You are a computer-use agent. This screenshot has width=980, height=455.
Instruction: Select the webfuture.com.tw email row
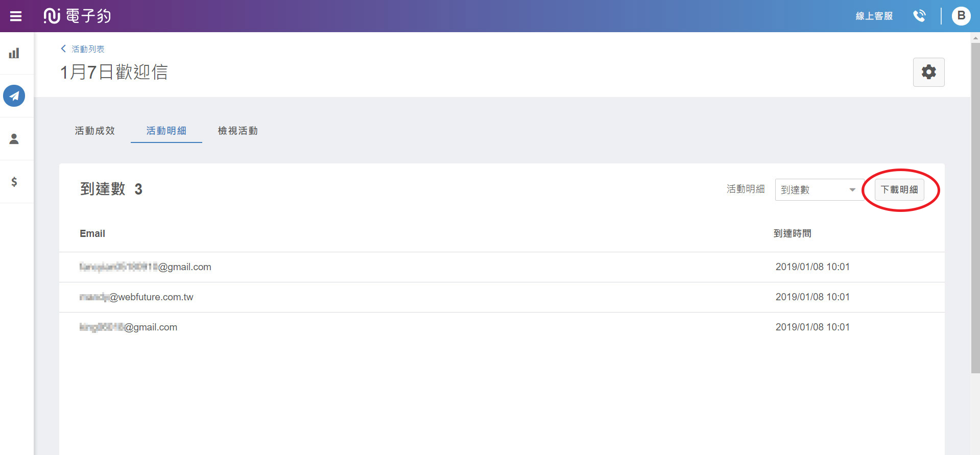[501, 297]
